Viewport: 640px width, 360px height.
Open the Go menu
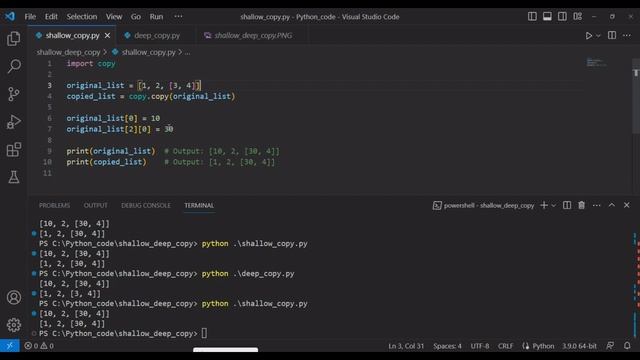click(136, 17)
